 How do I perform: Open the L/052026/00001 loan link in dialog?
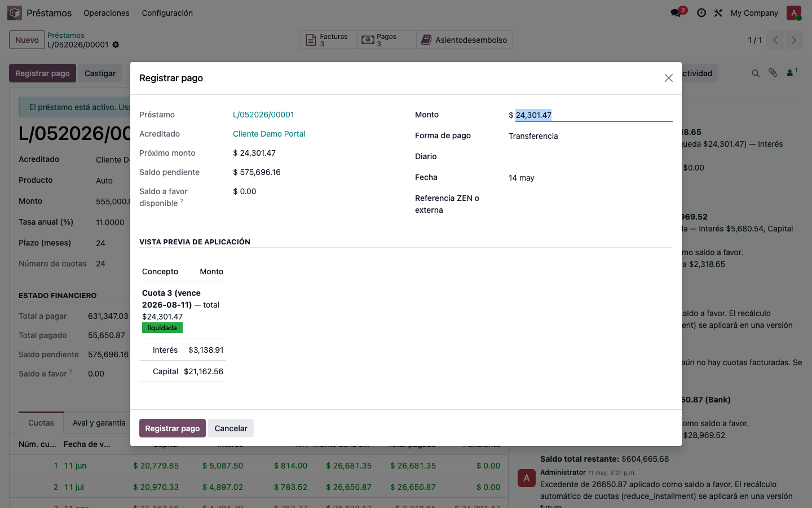(263, 115)
